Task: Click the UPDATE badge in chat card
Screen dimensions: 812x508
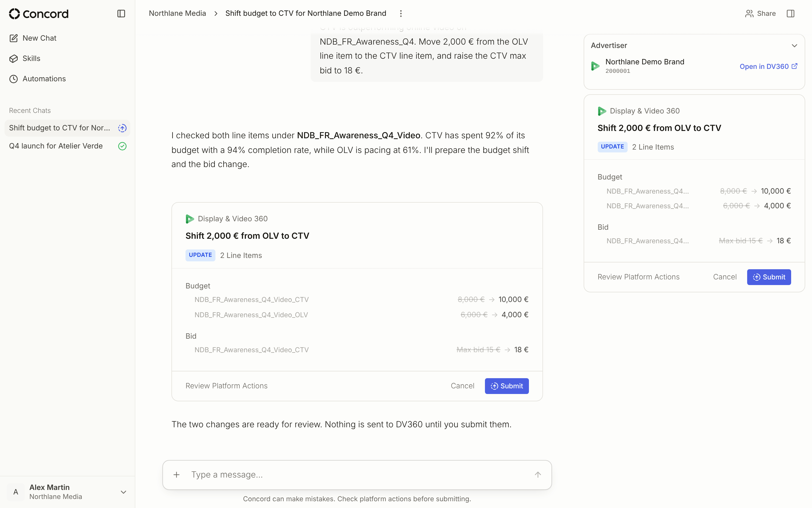Action: tap(200, 255)
